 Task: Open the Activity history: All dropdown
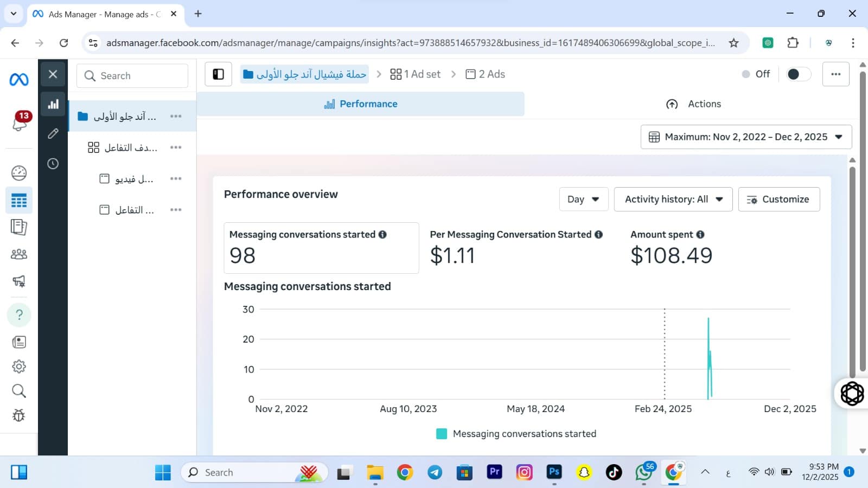673,200
